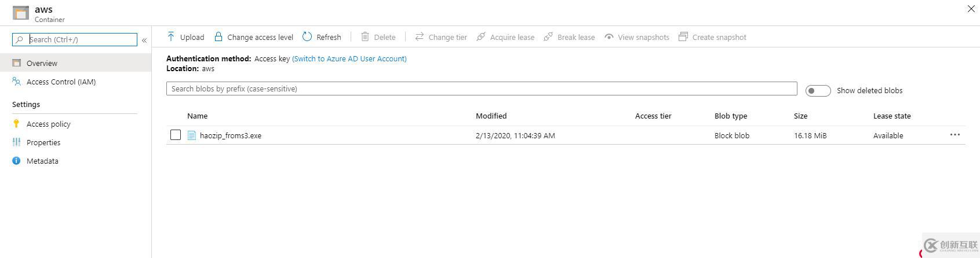Click View snapshots in the toolbar
This screenshot has height=258, width=980.
[x=636, y=37]
